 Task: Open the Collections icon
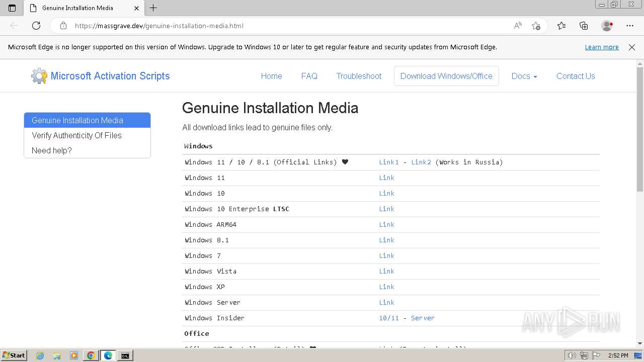584,26
